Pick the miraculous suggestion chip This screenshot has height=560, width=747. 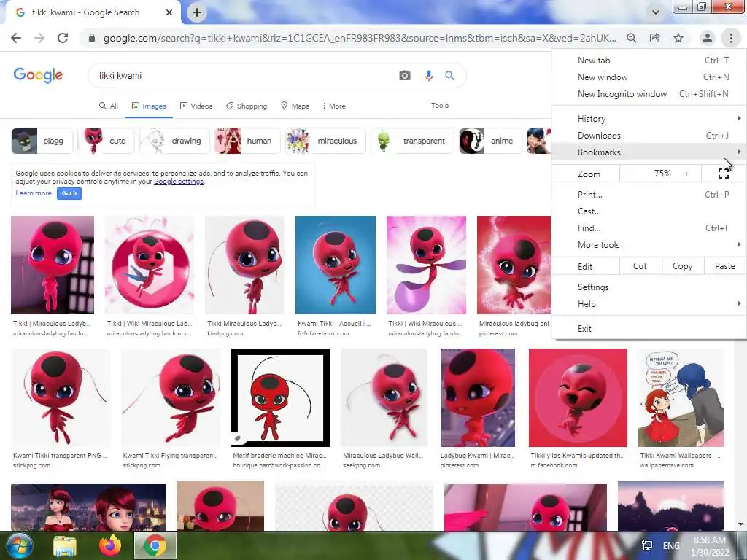click(325, 141)
